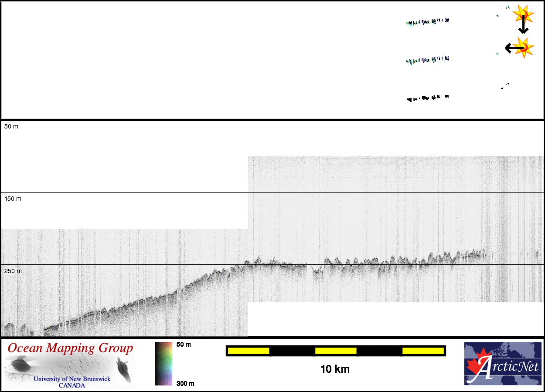Image resolution: width=545 pixels, height=392 pixels.
Task: Click the depth color scale gradient bar
Action: (x=163, y=364)
